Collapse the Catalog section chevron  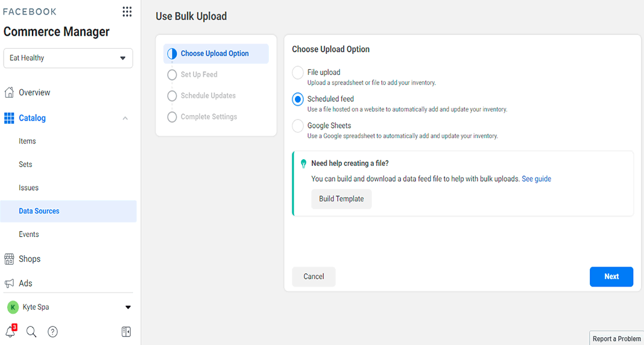pyautogui.click(x=125, y=118)
